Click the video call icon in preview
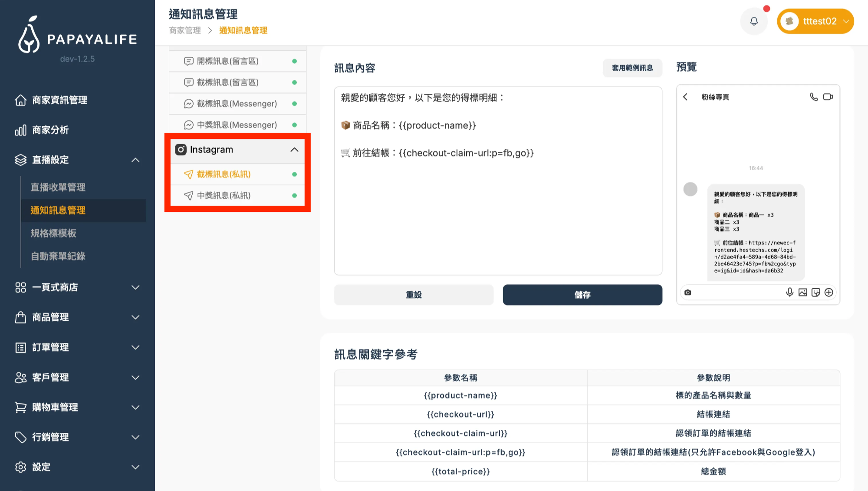868x491 pixels. tap(828, 97)
